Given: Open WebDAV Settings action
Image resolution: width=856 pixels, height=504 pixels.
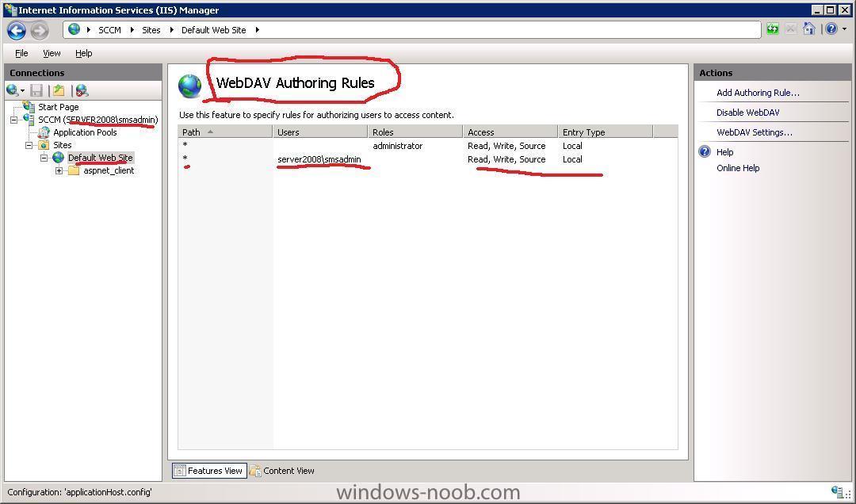Looking at the screenshot, I should coord(754,132).
